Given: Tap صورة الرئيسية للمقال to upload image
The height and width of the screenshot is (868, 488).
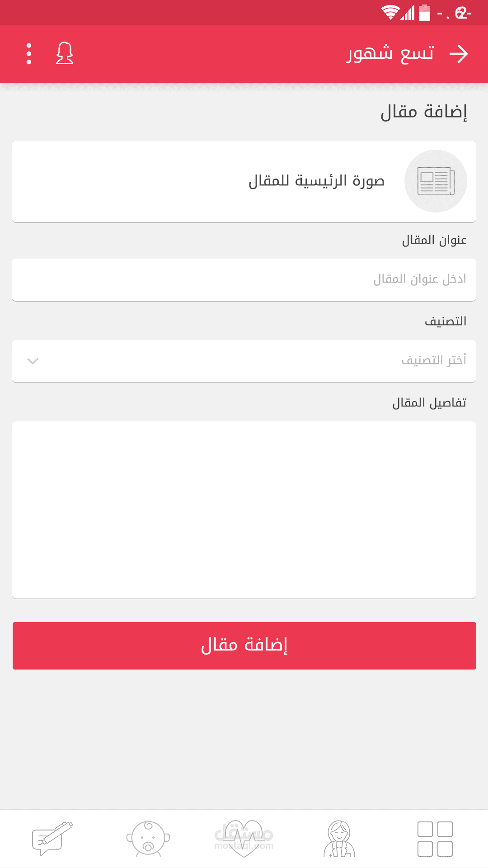Looking at the screenshot, I should tap(316, 181).
